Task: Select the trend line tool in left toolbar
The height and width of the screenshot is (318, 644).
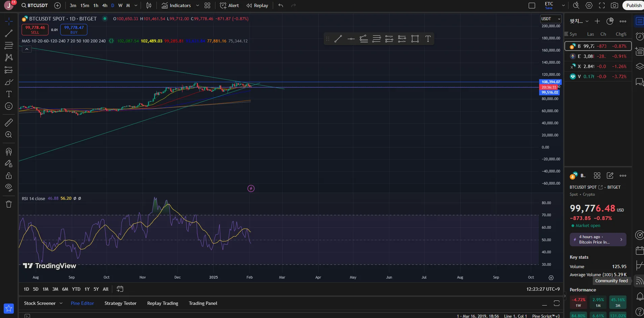Action: pos(9,33)
